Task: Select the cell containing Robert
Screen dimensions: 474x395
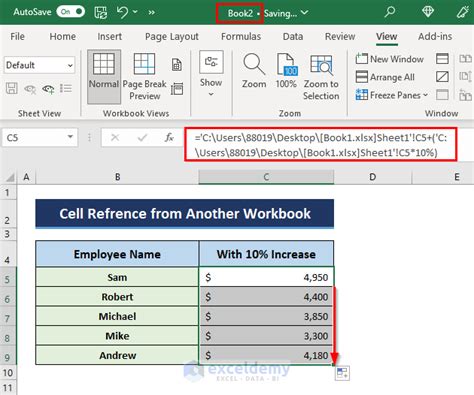Action: (x=117, y=297)
